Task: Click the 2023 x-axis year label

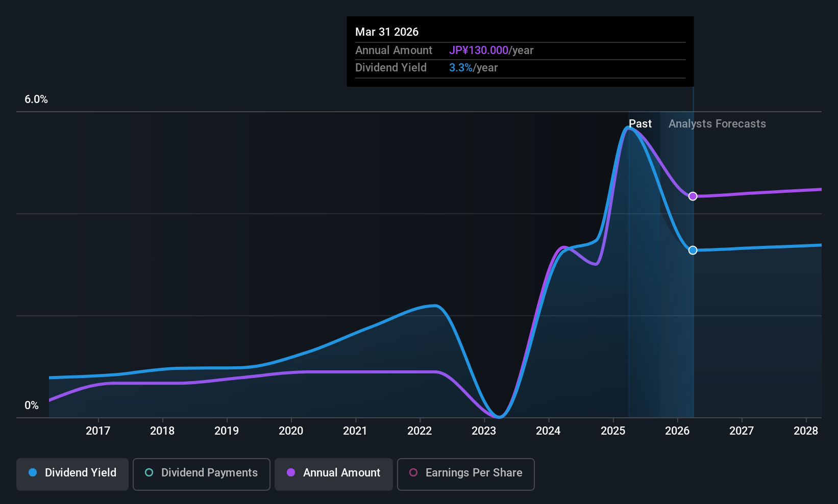Action: coord(484,431)
